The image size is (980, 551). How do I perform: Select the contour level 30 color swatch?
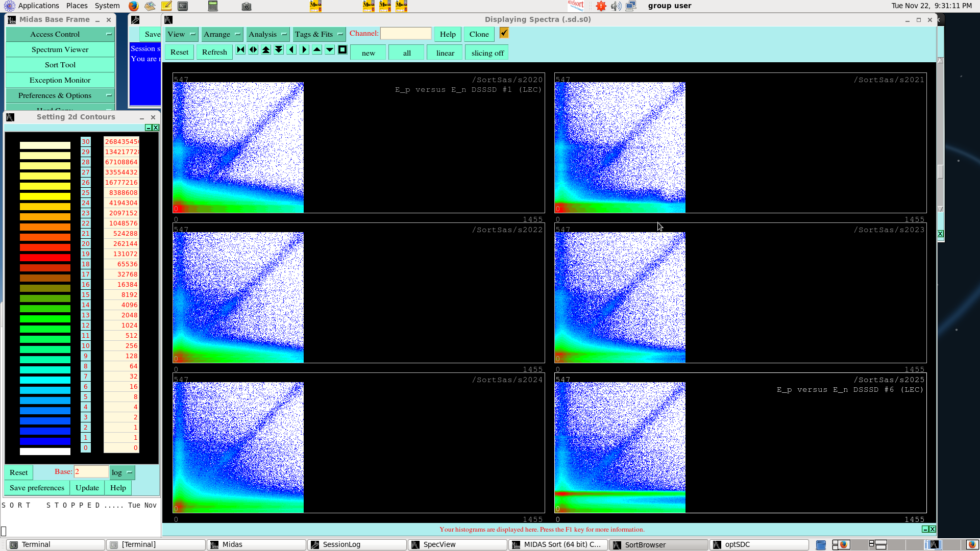(45, 145)
